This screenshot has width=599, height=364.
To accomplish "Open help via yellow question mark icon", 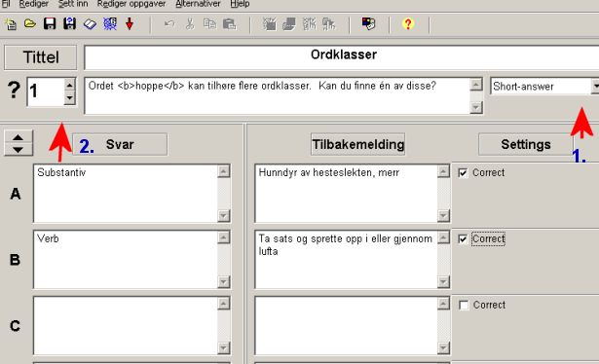I will (408, 24).
